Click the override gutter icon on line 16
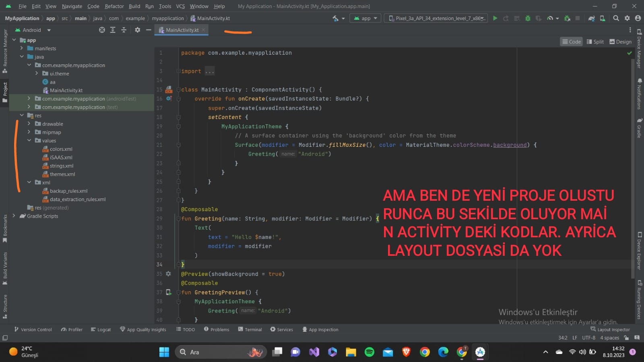 tap(169, 99)
